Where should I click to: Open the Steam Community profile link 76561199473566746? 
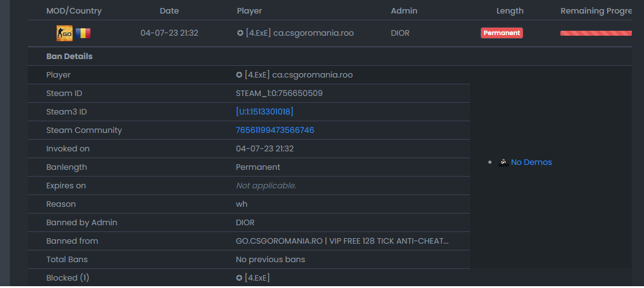(275, 130)
